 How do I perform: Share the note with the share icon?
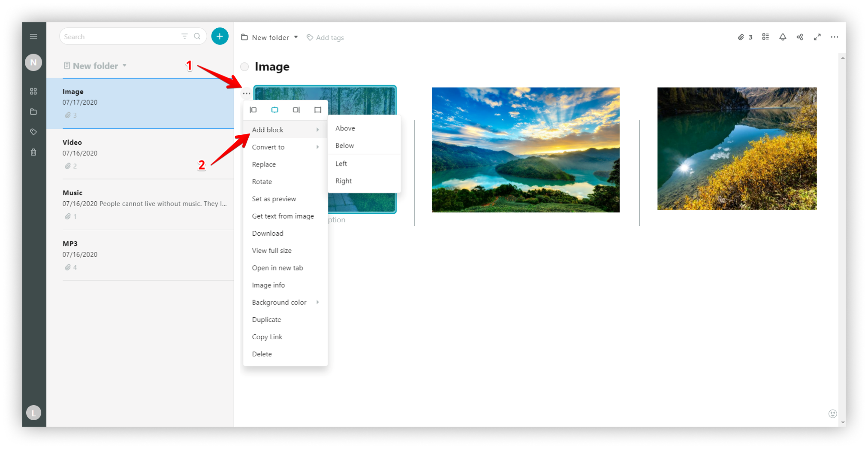click(800, 37)
